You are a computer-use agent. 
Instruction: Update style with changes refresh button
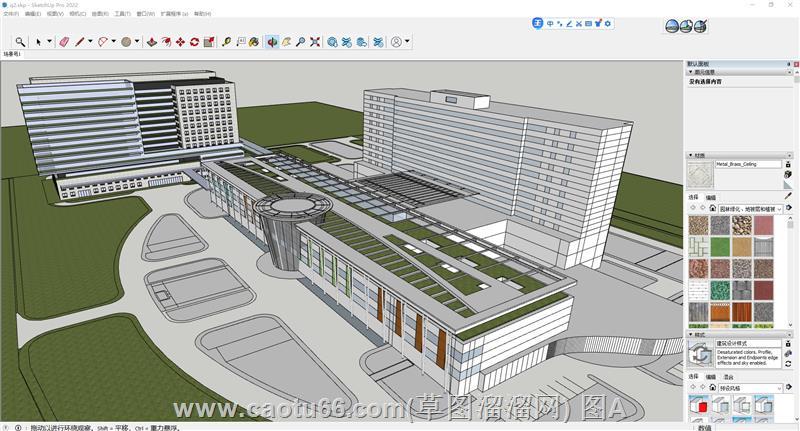[x=788, y=363]
